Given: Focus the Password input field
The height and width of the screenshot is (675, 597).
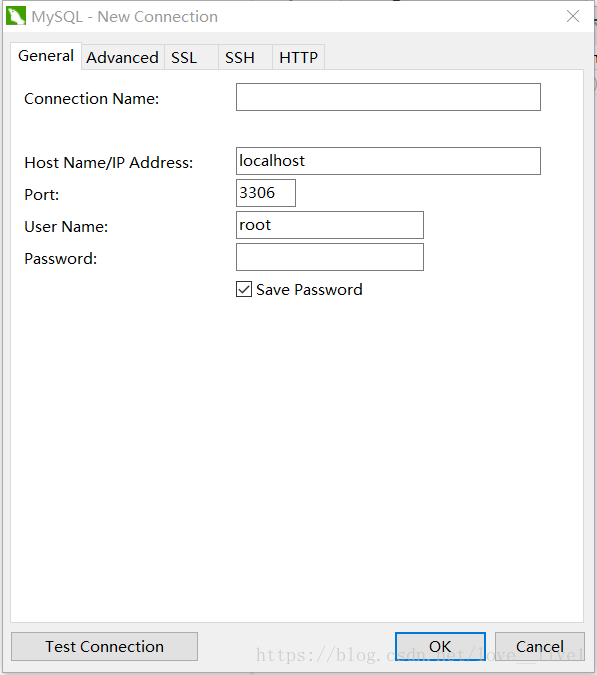Looking at the screenshot, I should [x=330, y=257].
